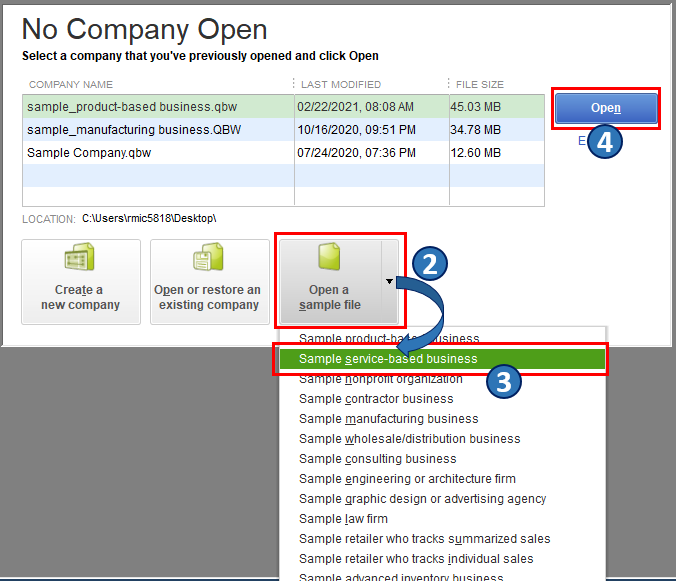Pick Sample engineering or architecture firm

point(407,479)
